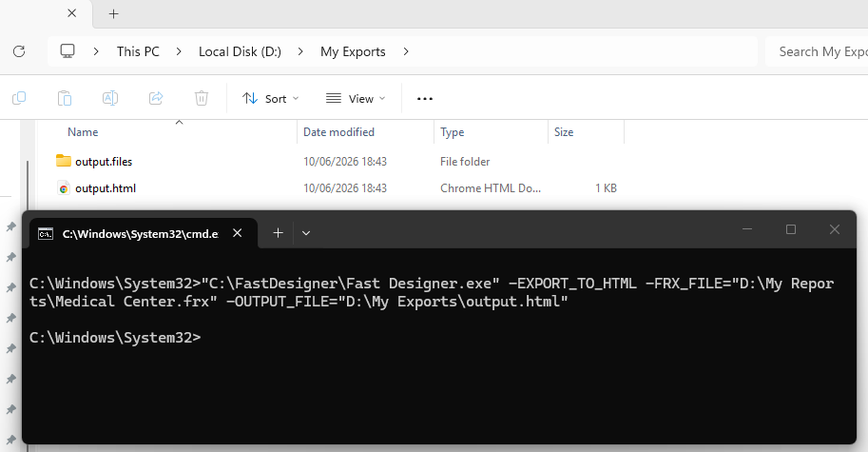Screen dimensions: 868x452
Task: Expand the chevron after the monitor icon
Action: point(96,51)
